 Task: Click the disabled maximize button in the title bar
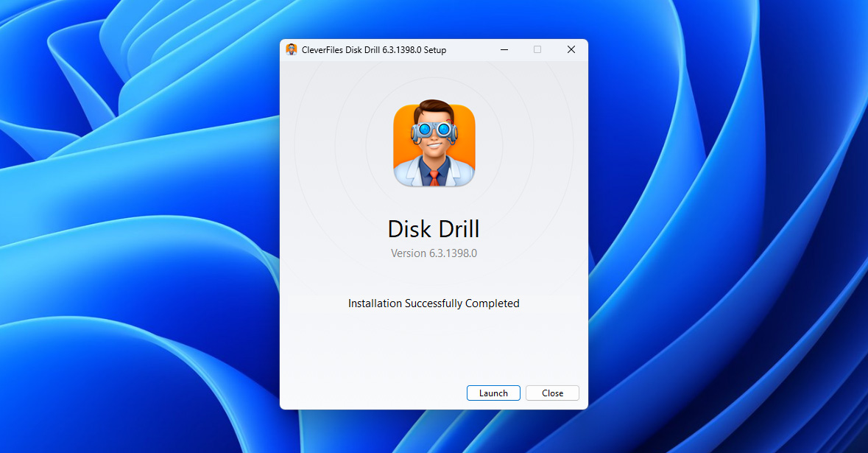pos(537,50)
